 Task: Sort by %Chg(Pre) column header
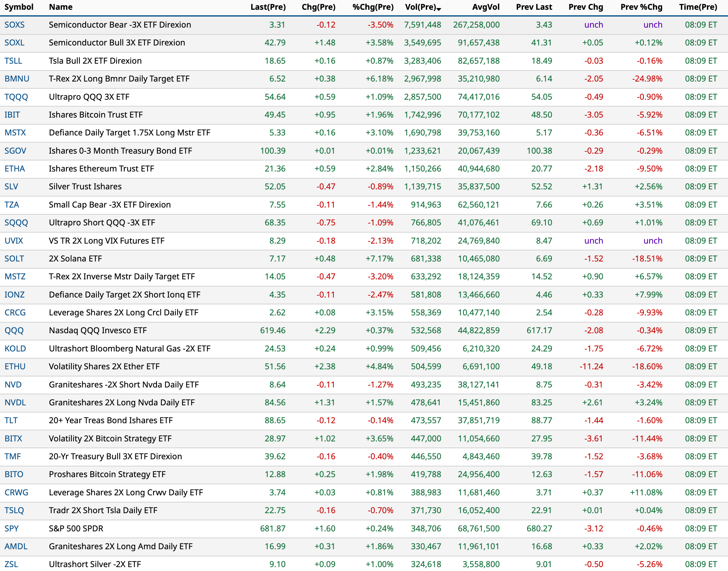tap(373, 7)
